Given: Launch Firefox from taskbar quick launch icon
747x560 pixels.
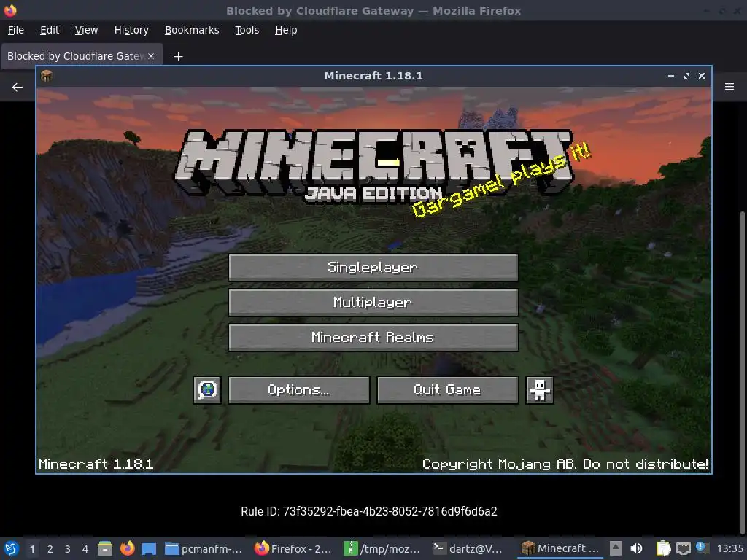Looking at the screenshot, I should click(127, 548).
